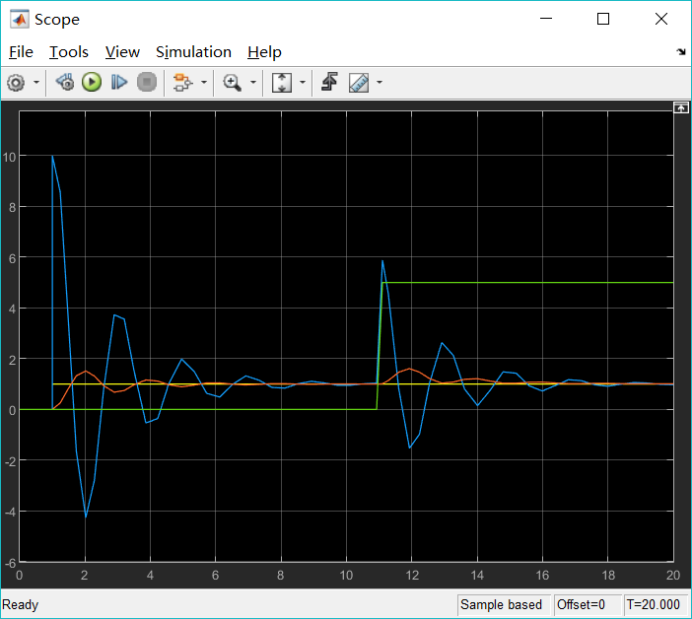692x619 pixels.
Task: Click the Sample based status text
Action: tap(501, 604)
